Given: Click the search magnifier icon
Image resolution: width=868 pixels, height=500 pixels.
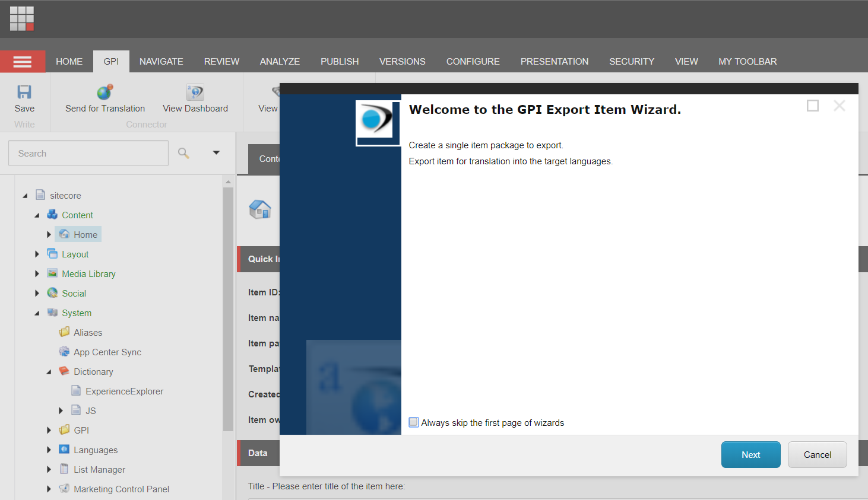Looking at the screenshot, I should 183,153.
